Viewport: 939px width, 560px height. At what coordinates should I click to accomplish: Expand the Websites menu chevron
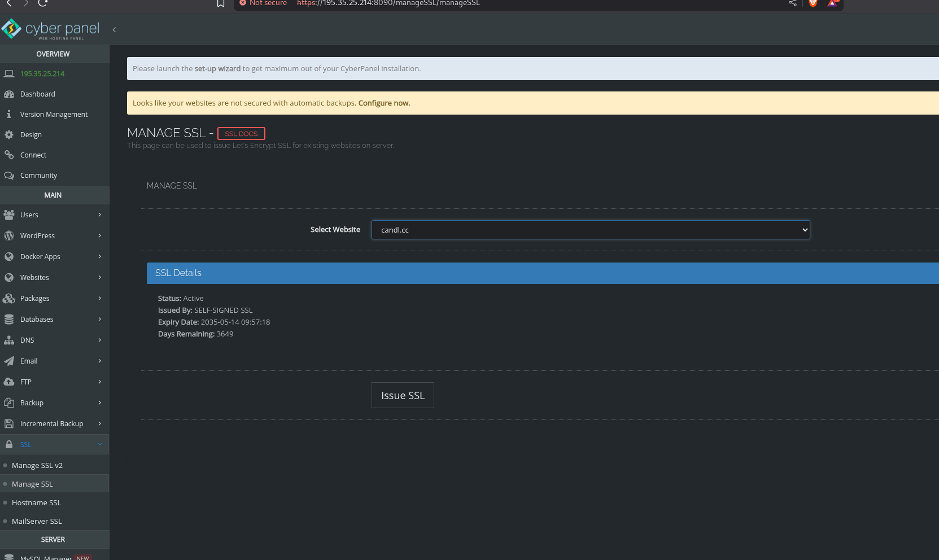[99, 277]
